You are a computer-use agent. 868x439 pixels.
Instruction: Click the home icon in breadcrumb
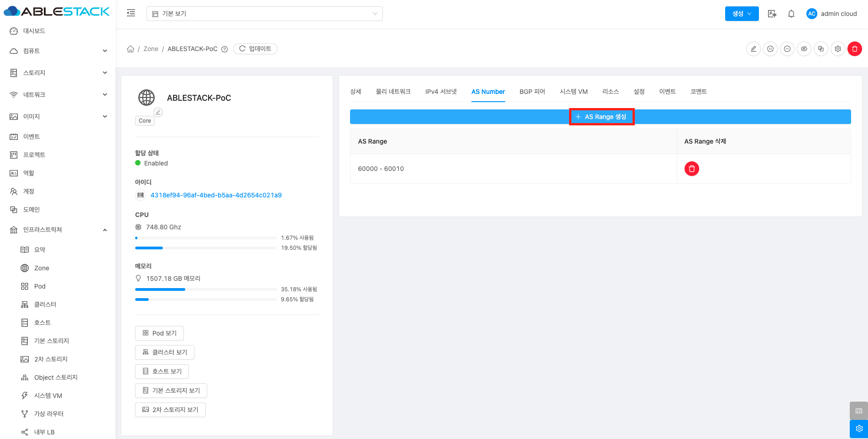[x=131, y=49]
